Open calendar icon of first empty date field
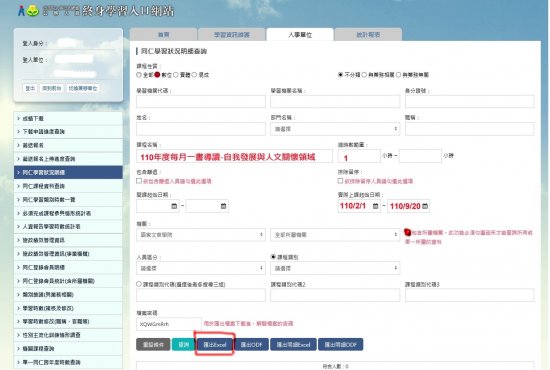Viewport: 550px width, 370px height. tap(174, 206)
